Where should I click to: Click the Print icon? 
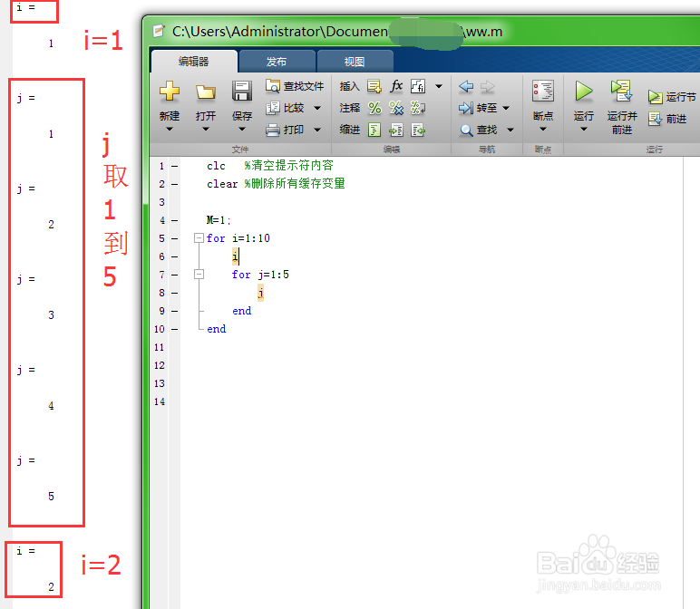coord(272,130)
